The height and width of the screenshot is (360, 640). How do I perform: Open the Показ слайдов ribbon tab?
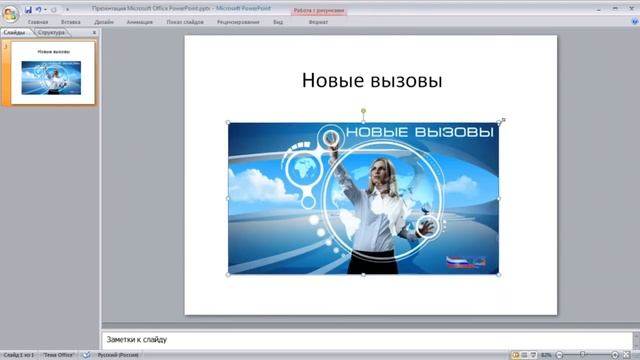[185, 22]
